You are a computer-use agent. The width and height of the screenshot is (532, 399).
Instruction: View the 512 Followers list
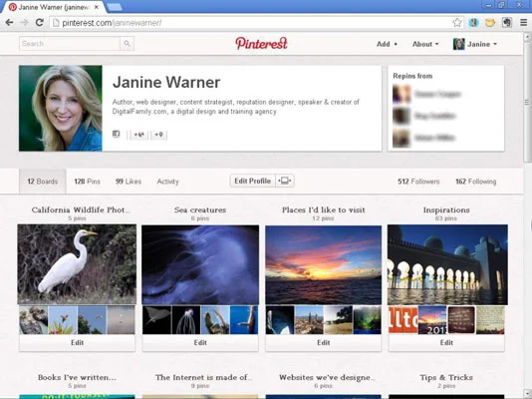tap(418, 182)
